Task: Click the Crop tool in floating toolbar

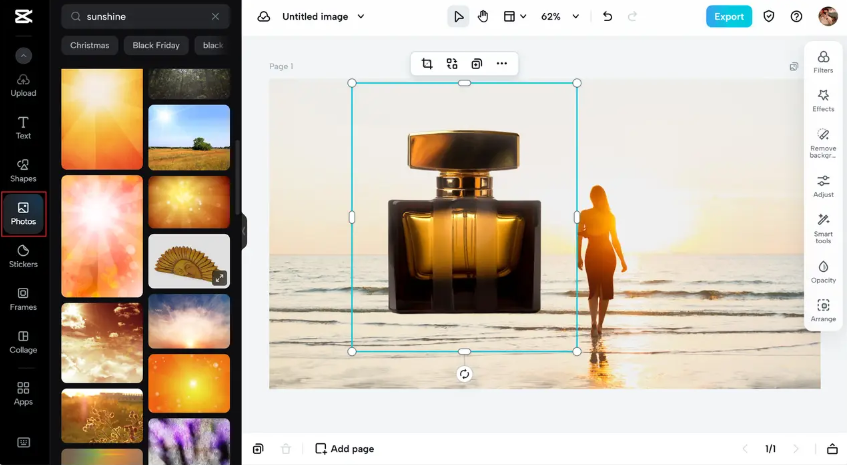Action: 427,64
